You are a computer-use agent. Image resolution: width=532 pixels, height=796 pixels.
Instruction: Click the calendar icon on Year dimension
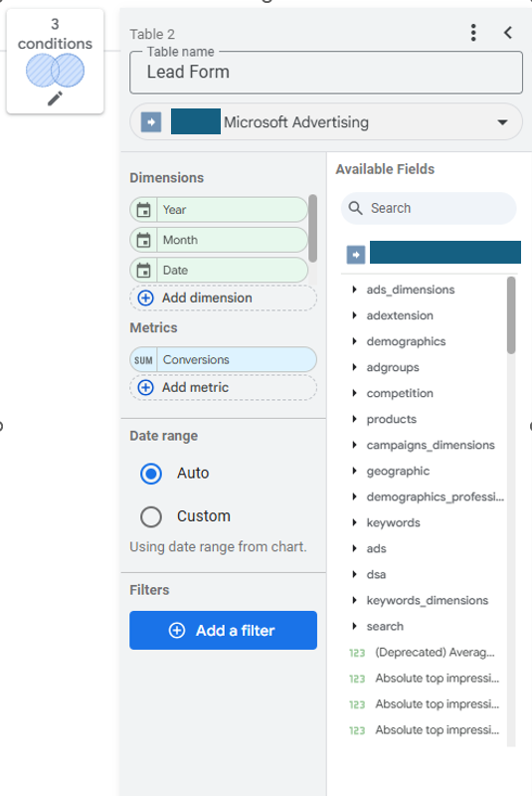[144, 210]
